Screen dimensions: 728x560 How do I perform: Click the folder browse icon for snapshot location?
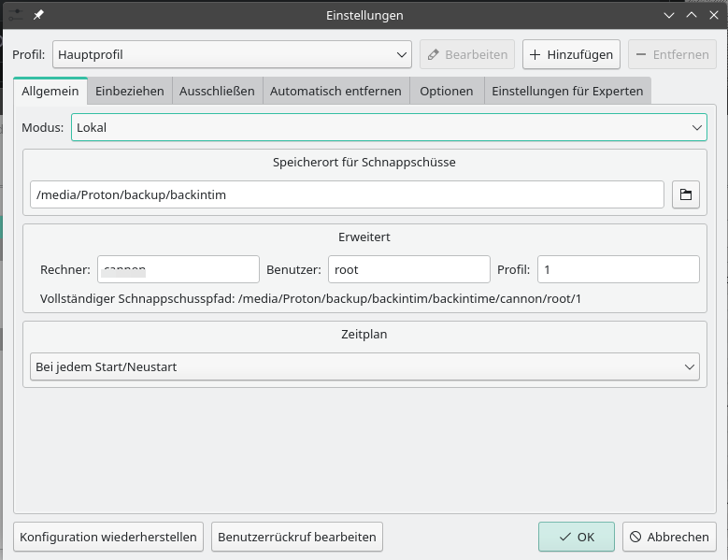tap(685, 194)
